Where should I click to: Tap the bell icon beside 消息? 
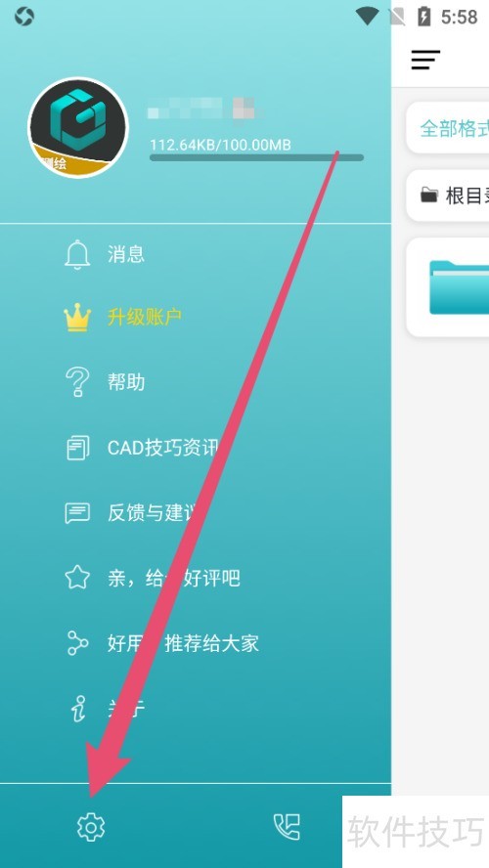(x=77, y=254)
